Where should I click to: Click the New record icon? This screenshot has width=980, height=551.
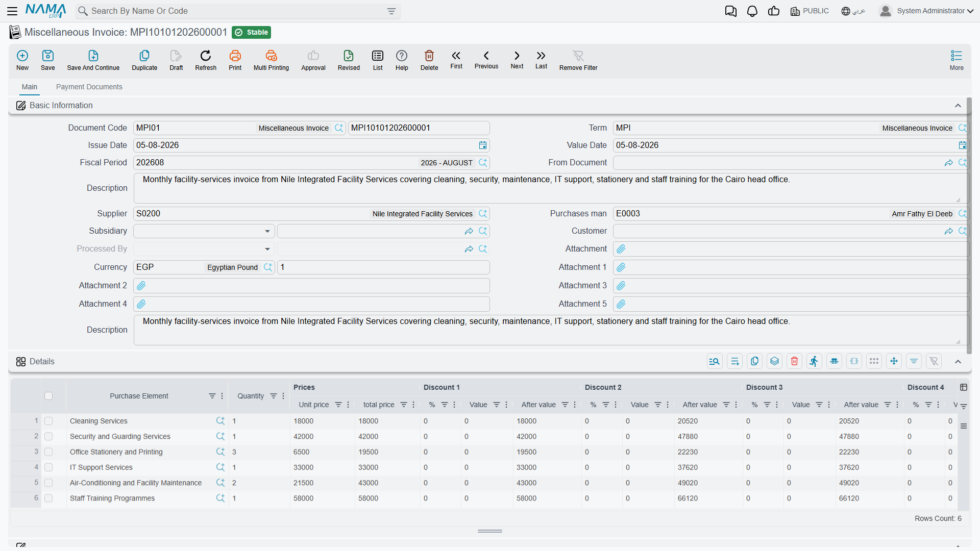coord(22,60)
